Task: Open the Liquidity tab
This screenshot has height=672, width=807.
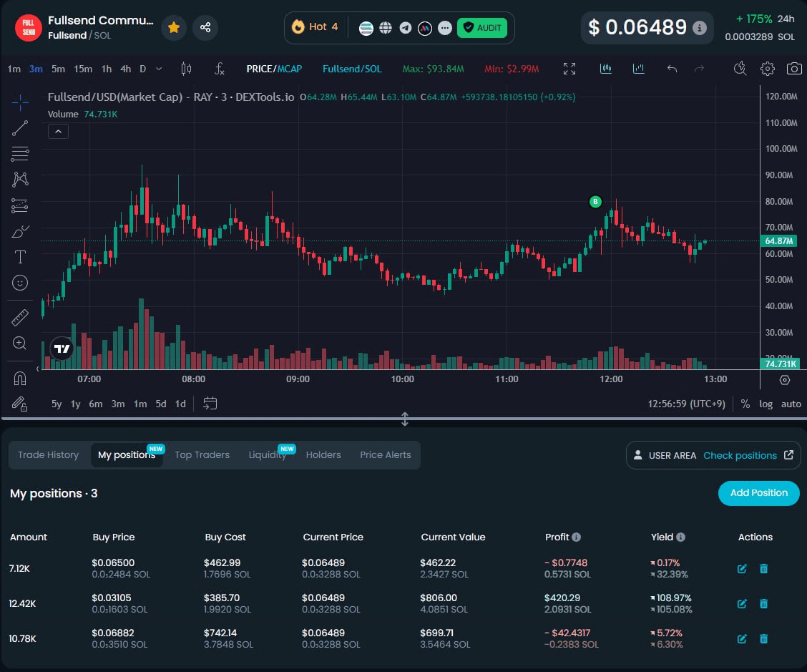Action: 268,454
